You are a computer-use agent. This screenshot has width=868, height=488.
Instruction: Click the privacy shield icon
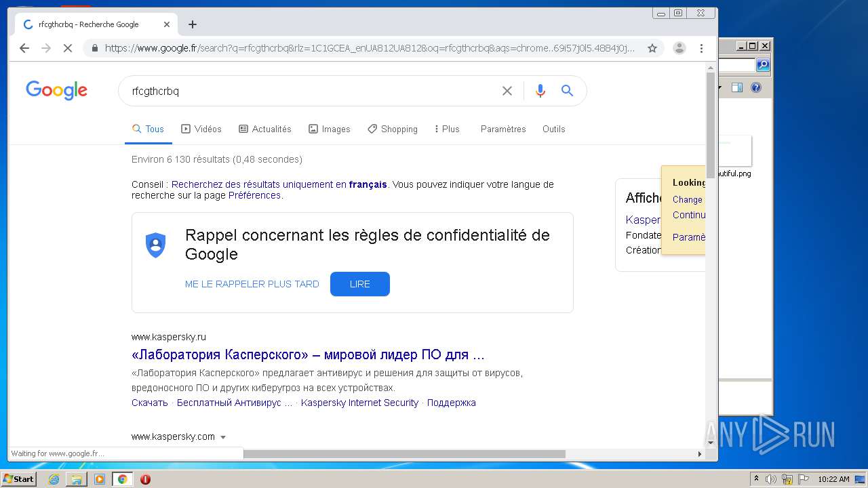pyautogui.click(x=156, y=245)
